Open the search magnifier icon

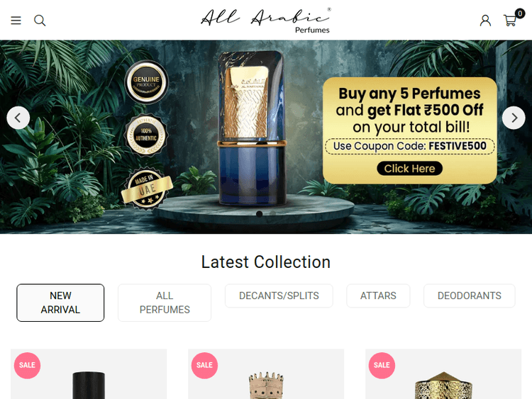coord(40,21)
